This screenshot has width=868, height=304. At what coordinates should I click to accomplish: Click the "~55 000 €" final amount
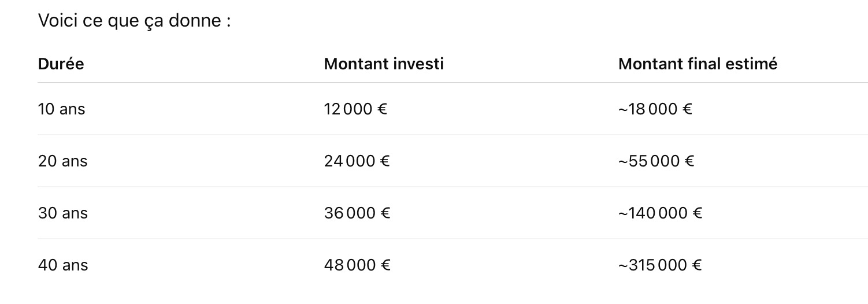656,161
